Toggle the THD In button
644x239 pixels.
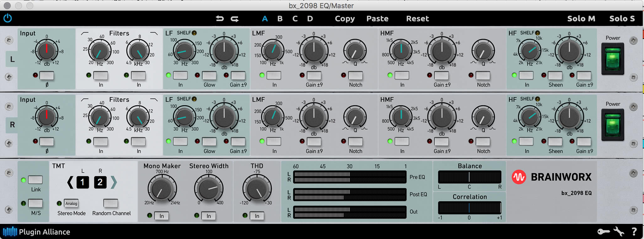click(x=257, y=216)
